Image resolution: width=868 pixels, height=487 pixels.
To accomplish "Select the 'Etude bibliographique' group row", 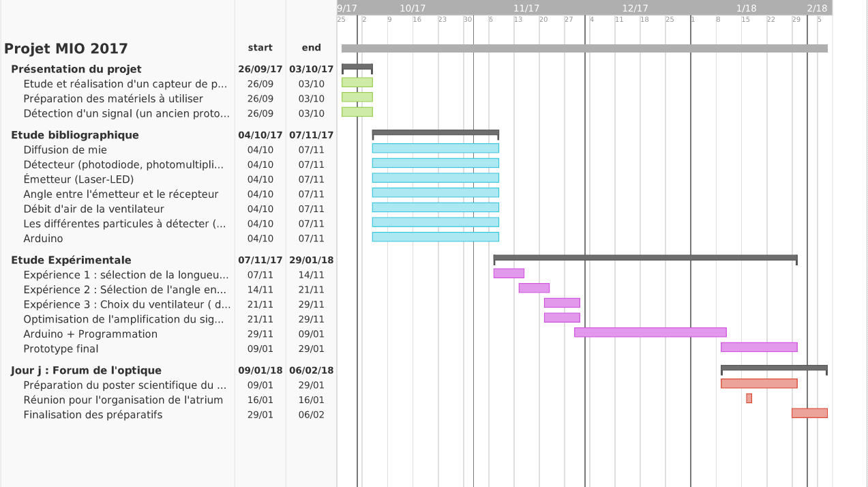I will pos(75,135).
